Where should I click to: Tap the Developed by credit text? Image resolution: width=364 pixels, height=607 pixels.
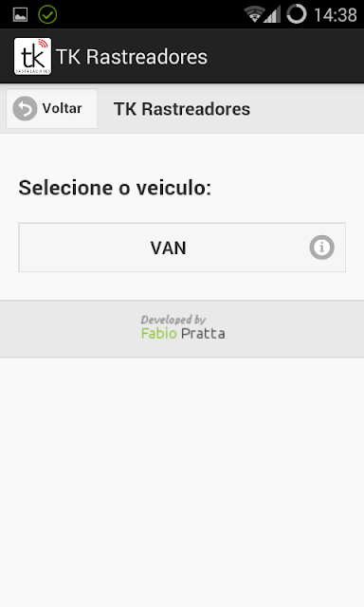click(x=173, y=320)
